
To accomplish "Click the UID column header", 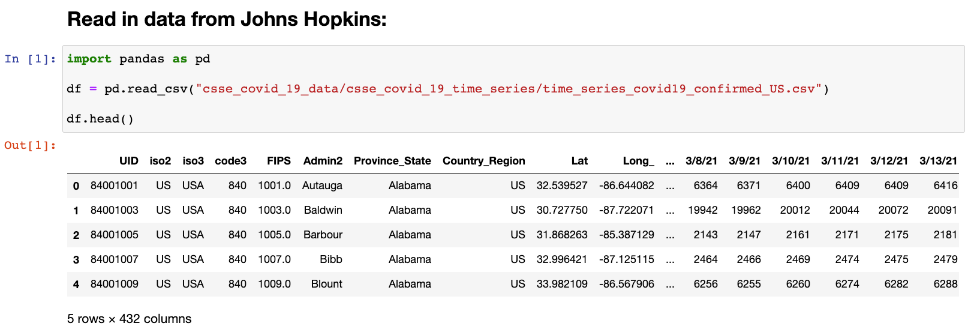I will pyautogui.click(x=128, y=161).
